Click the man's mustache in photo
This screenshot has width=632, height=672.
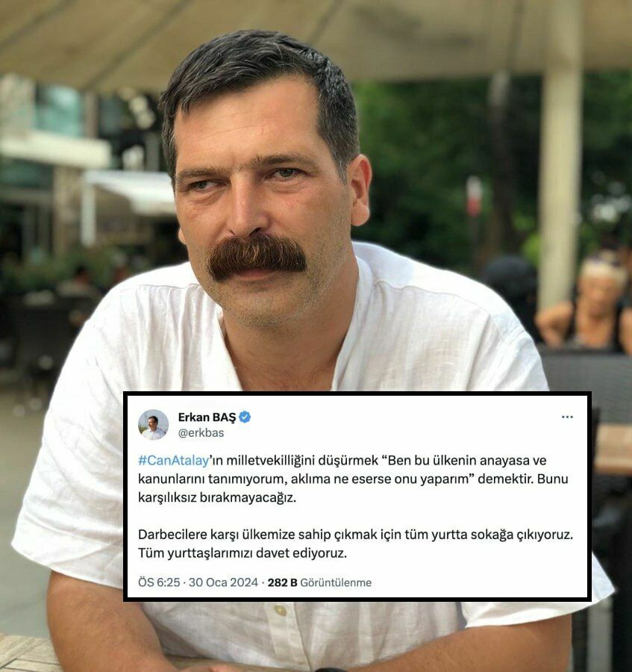257,256
